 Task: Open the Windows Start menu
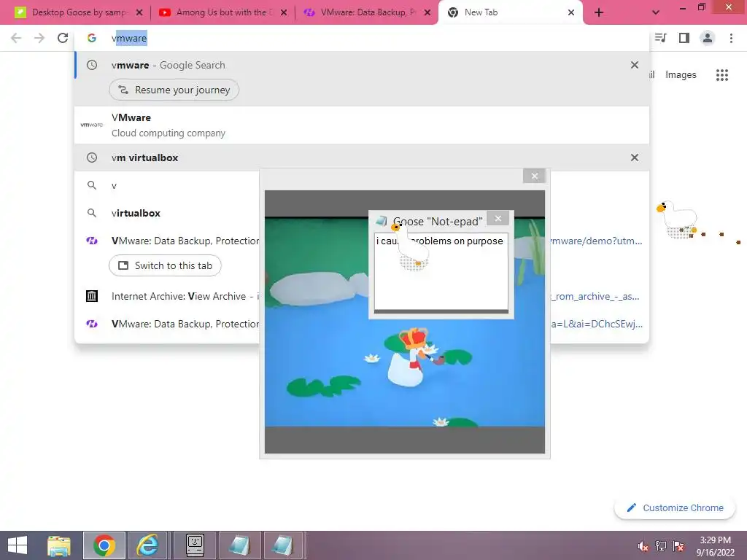point(18,545)
